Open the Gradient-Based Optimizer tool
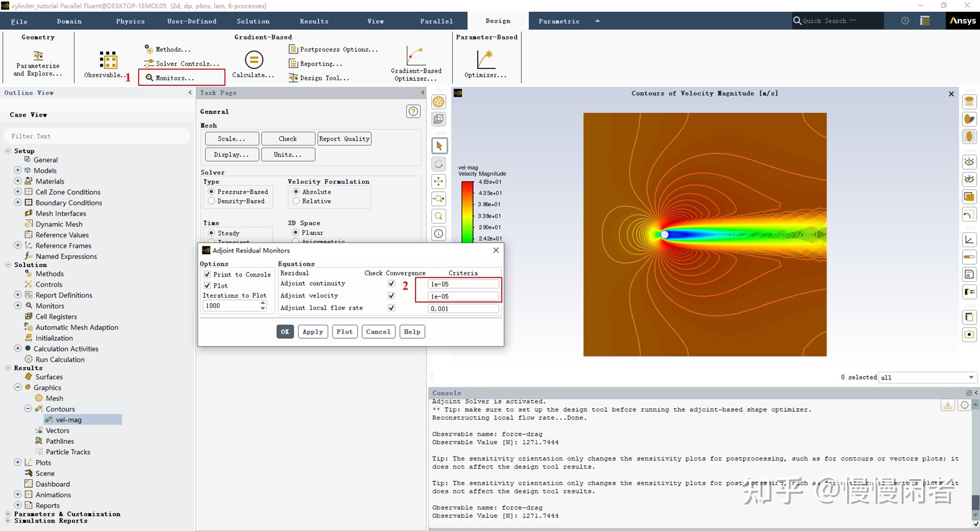Image resolution: width=980 pixels, height=531 pixels. pyautogui.click(x=416, y=56)
